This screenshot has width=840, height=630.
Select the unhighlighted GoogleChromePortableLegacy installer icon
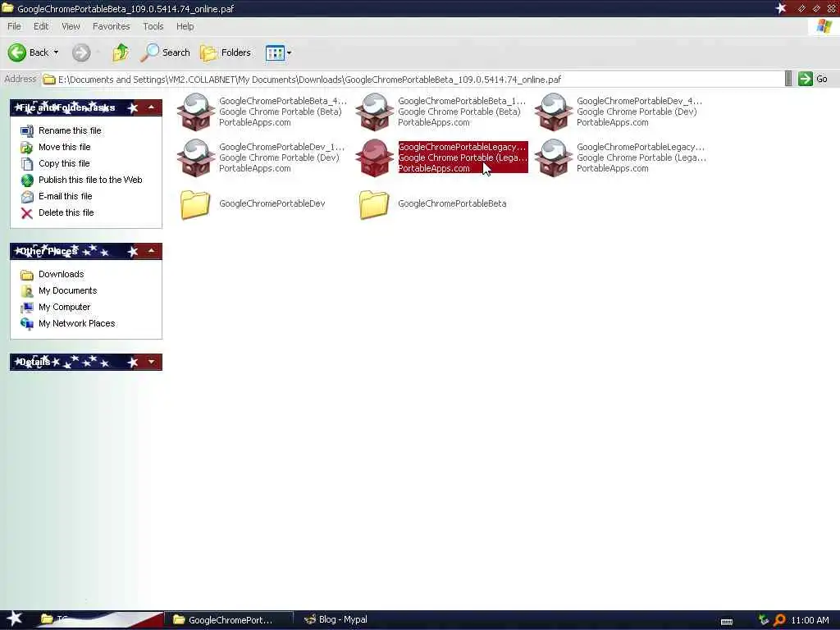pos(554,157)
